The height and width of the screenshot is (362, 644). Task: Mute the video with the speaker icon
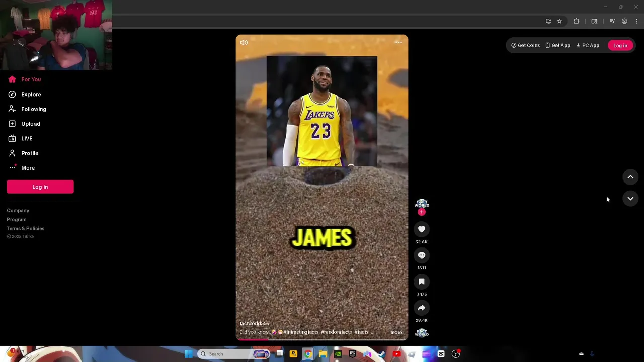[x=244, y=43]
